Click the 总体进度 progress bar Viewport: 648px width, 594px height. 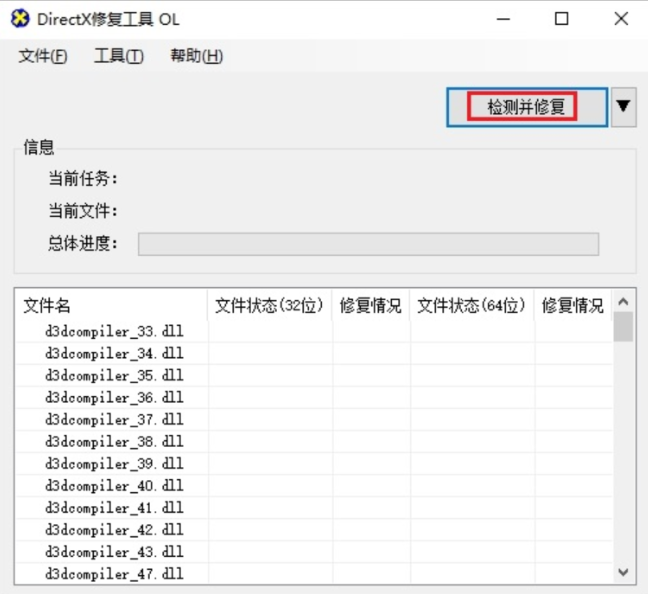tap(368, 244)
